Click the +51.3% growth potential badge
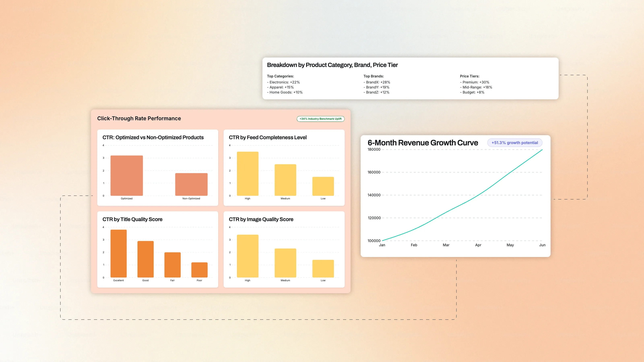The width and height of the screenshot is (644, 362). click(515, 143)
